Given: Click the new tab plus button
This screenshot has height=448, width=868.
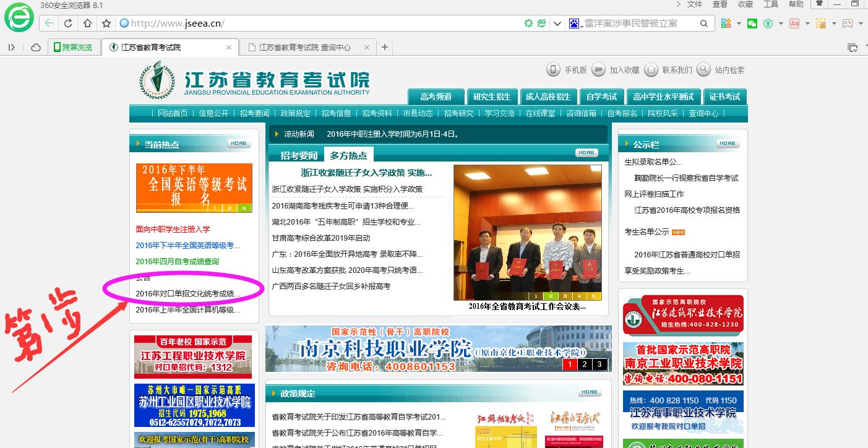Looking at the screenshot, I should (385, 47).
